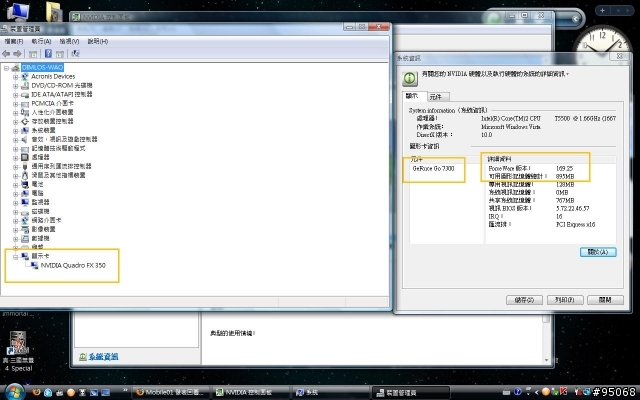Viewport: 640px width, 400px height.
Task: Click the blue question-mark Help toolbar icon
Action: 48,53
